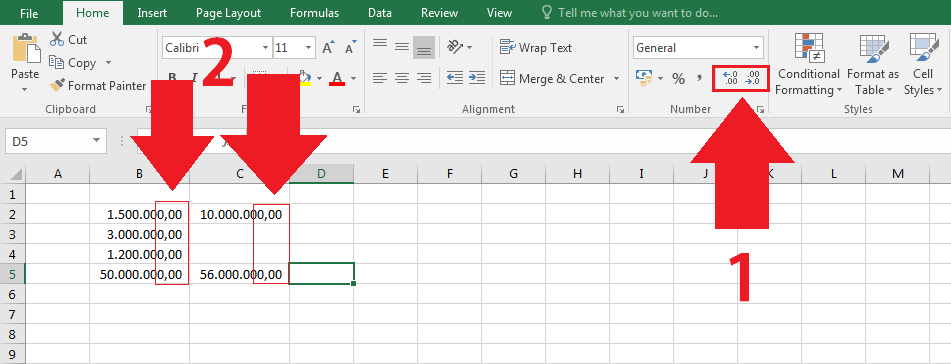
Task: Click the Decrease Decimal icon
Action: (753, 78)
